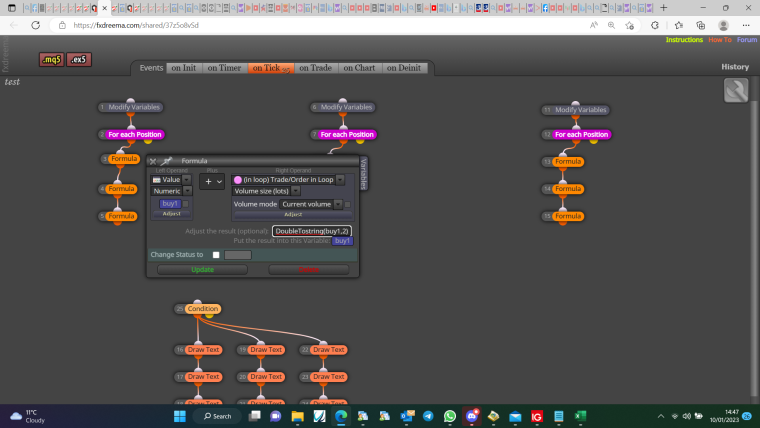Click the Adjust the result input field
760x428 pixels.
pyautogui.click(x=312, y=231)
